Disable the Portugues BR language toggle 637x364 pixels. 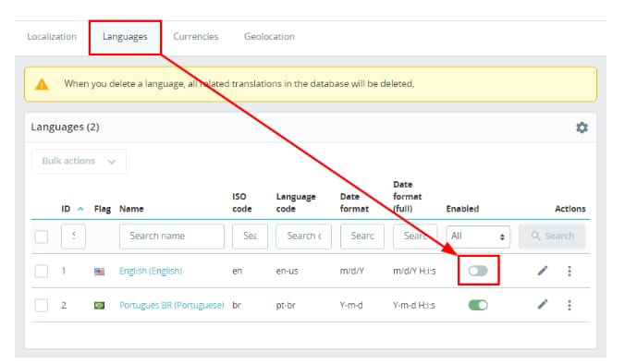tap(478, 305)
